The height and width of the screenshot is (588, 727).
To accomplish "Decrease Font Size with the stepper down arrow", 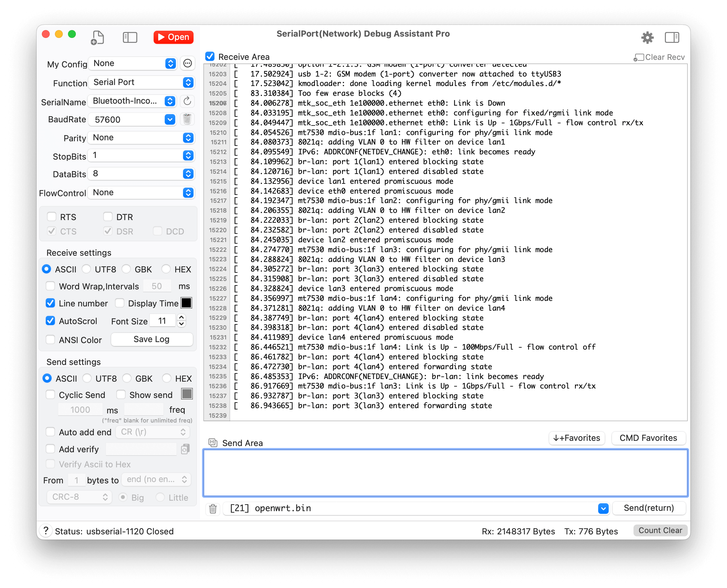I will [181, 324].
